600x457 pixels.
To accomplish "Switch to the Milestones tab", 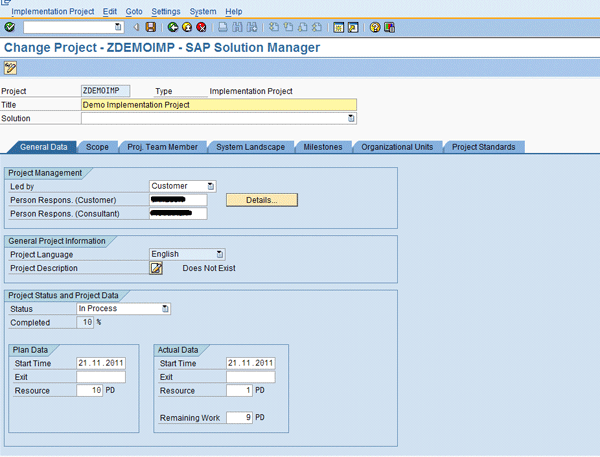I will (322, 147).
